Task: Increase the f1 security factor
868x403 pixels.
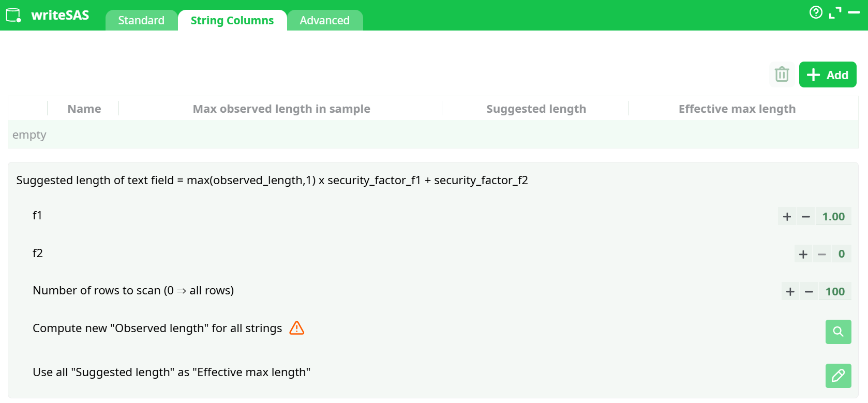Action: [787, 217]
